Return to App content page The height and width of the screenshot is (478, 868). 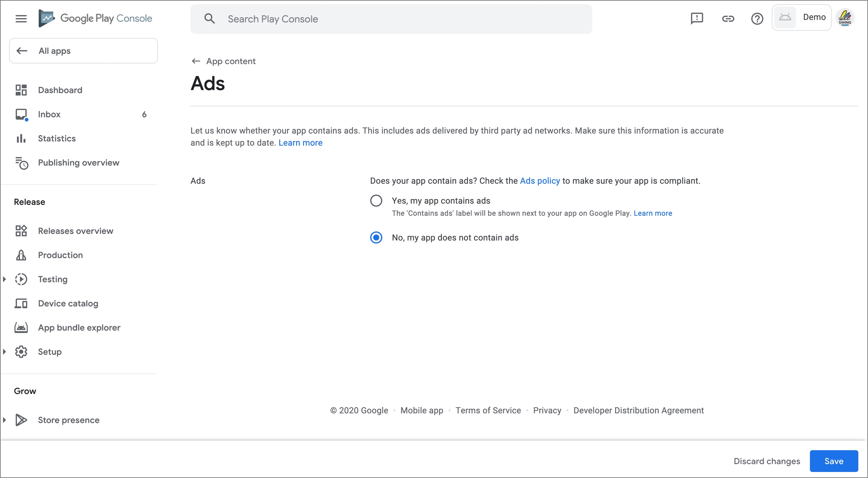(x=231, y=61)
